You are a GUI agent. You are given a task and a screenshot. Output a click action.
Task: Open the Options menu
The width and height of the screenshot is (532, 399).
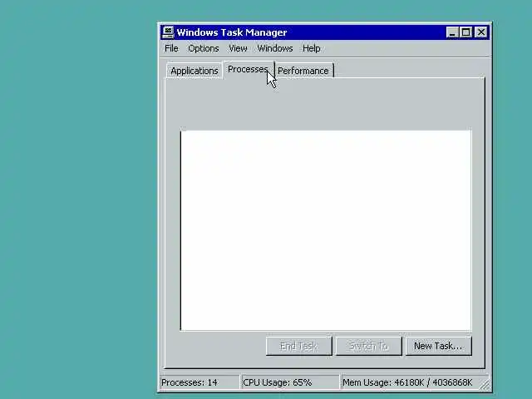[x=203, y=48]
